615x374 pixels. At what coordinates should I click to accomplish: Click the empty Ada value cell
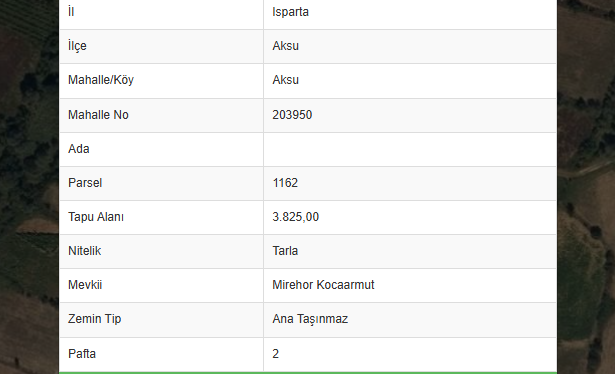[410, 149]
